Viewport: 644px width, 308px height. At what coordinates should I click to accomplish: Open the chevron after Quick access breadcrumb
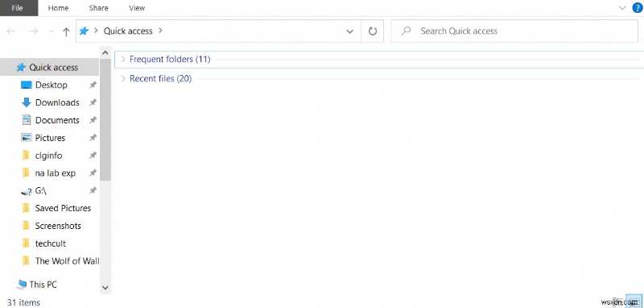coord(160,31)
